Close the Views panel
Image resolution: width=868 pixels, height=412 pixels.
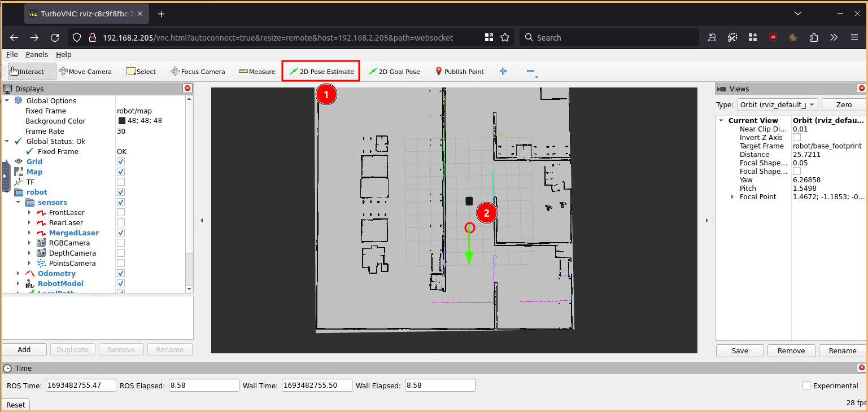[861, 89]
